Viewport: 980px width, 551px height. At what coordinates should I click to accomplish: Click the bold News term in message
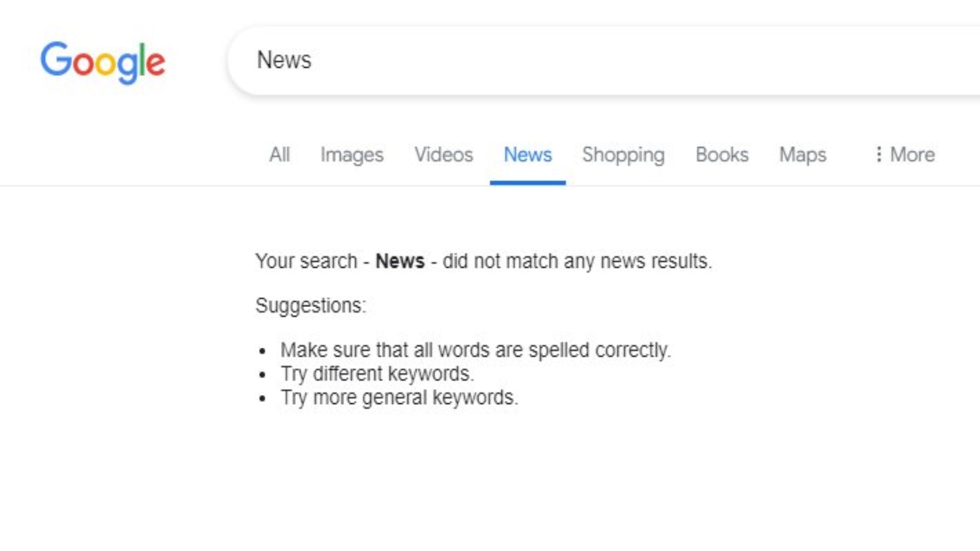[x=399, y=262]
